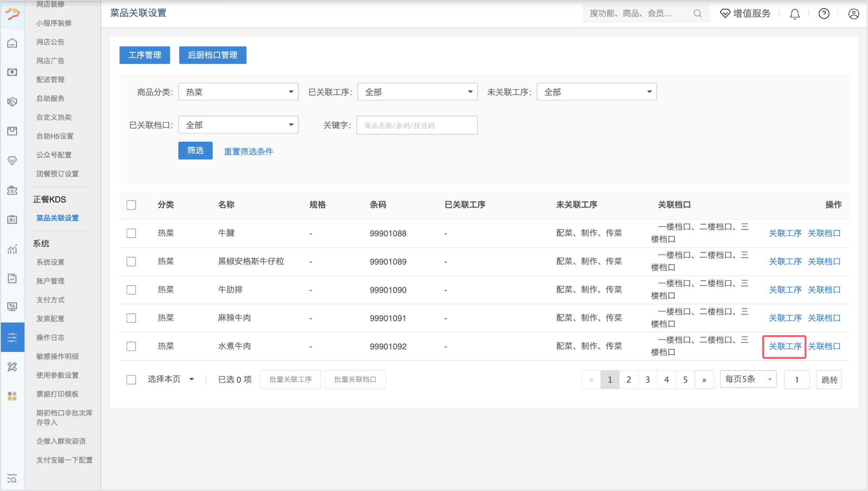Open 配送管理 in the side menu

[50, 80]
